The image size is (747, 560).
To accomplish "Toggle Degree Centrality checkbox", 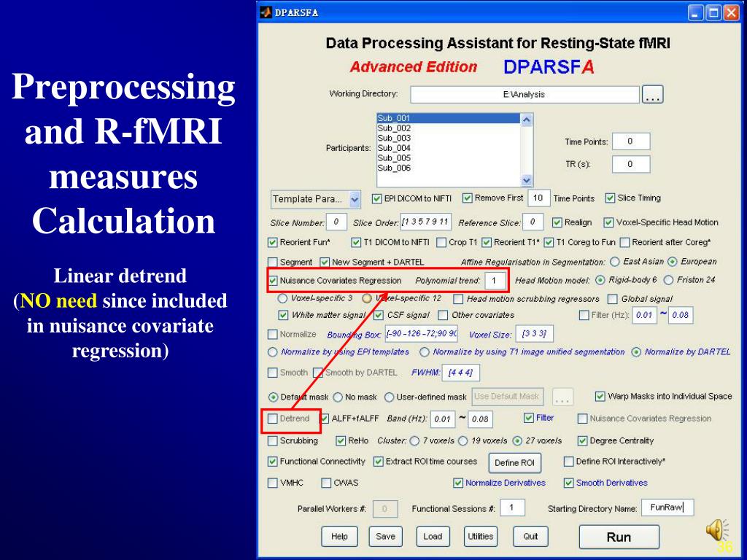I will [582, 441].
